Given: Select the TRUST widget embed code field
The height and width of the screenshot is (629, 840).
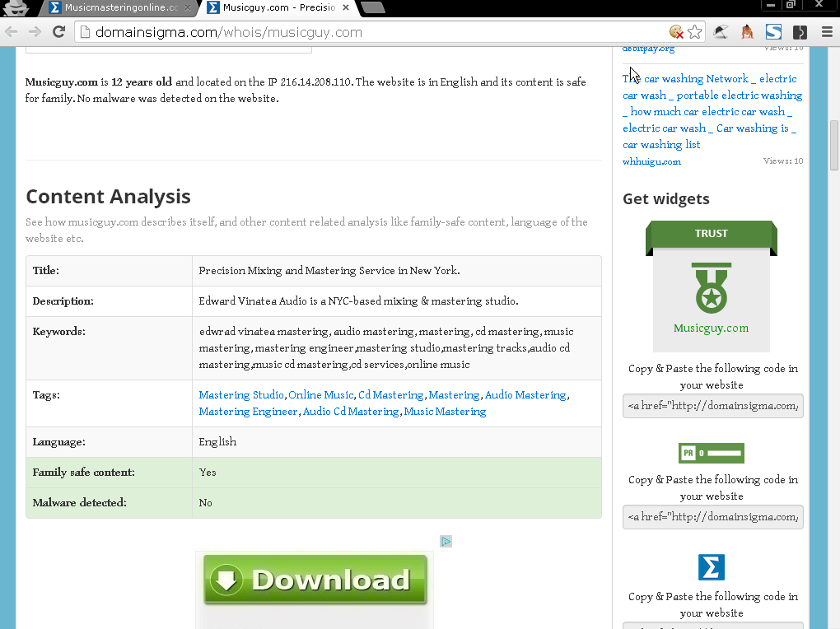Looking at the screenshot, I should (712, 406).
